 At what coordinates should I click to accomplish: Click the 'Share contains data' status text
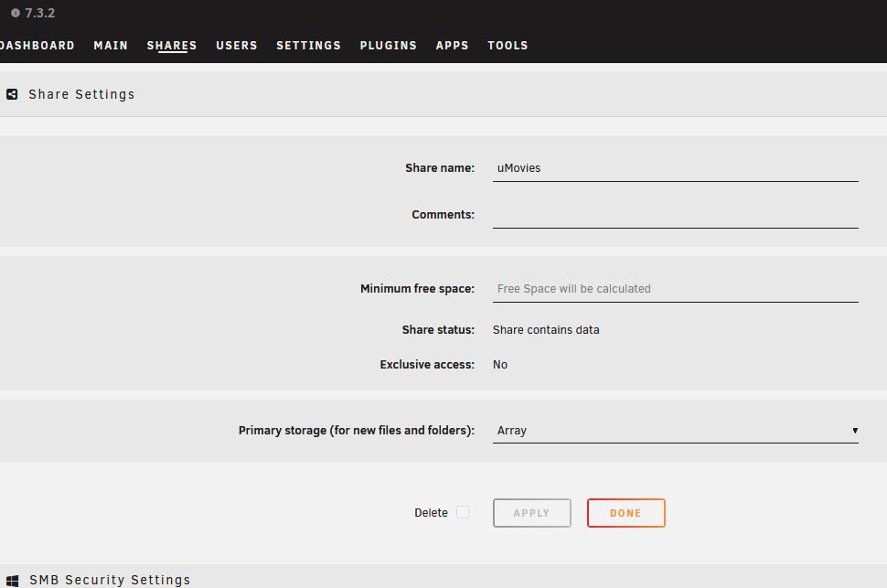click(546, 330)
